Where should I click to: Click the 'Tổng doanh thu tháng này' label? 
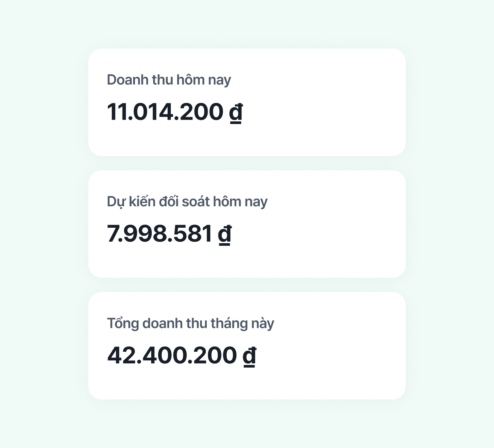tap(191, 324)
